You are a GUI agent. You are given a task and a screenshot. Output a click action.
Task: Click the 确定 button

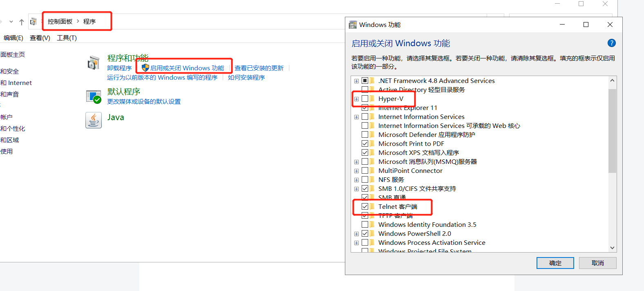click(x=555, y=263)
